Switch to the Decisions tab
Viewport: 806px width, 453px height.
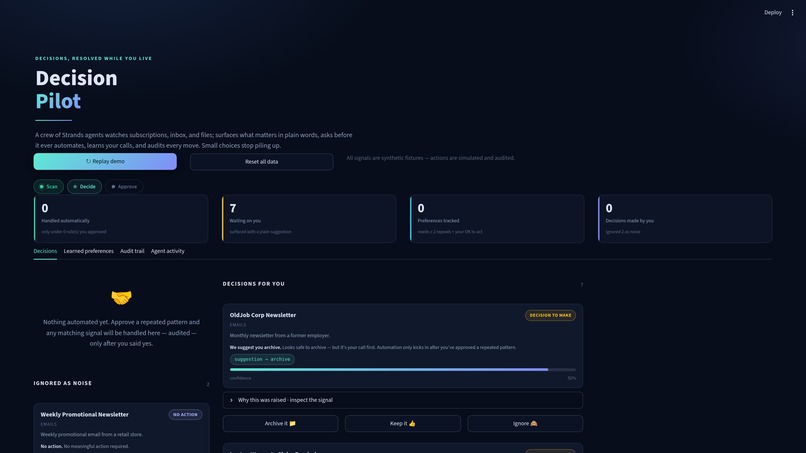coord(45,251)
